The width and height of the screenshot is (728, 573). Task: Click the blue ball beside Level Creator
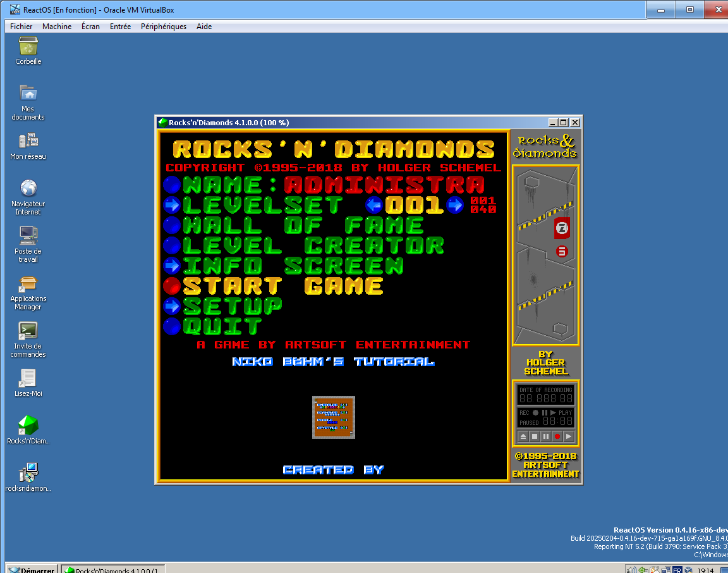pyautogui.click(x=172, y=245)
